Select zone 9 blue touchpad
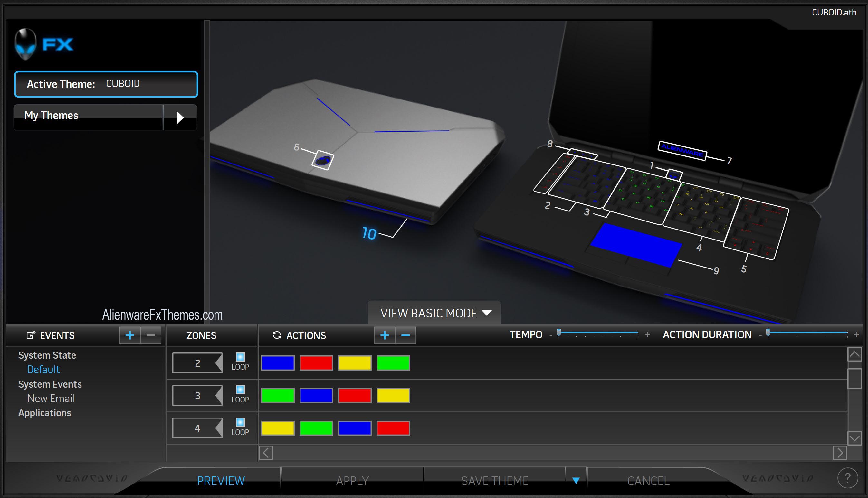Image resolution: width=868 pixels, height=498 pixels. [636, 245]
